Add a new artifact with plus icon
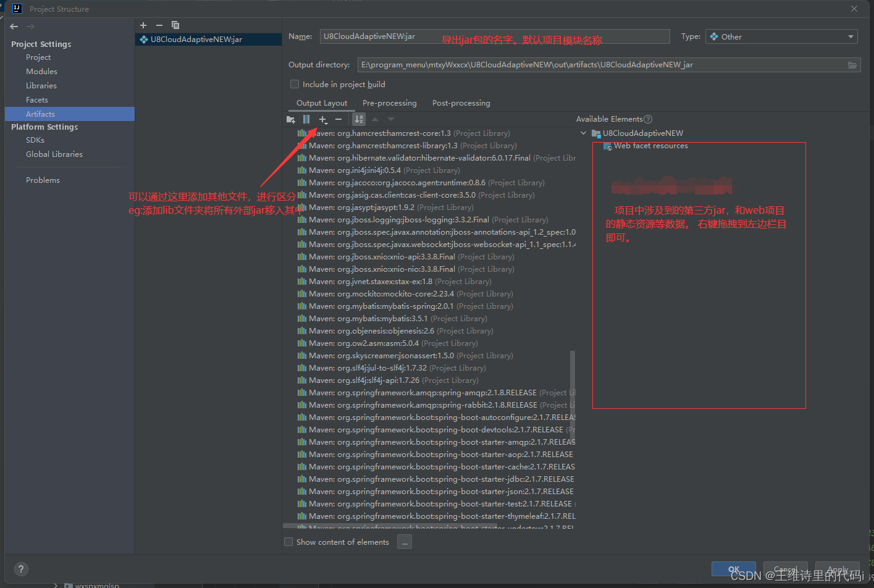The height and width of the screenshot is (588, 874). [x=143, y=25]
